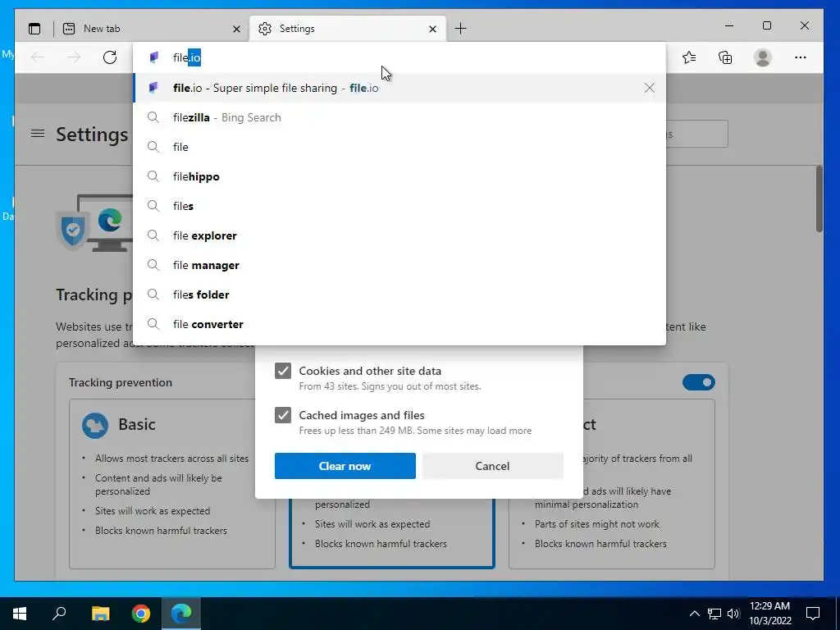Click the file.io address bar field
The width and height of the screenshot is (840, 630).
tap(399, 57)
